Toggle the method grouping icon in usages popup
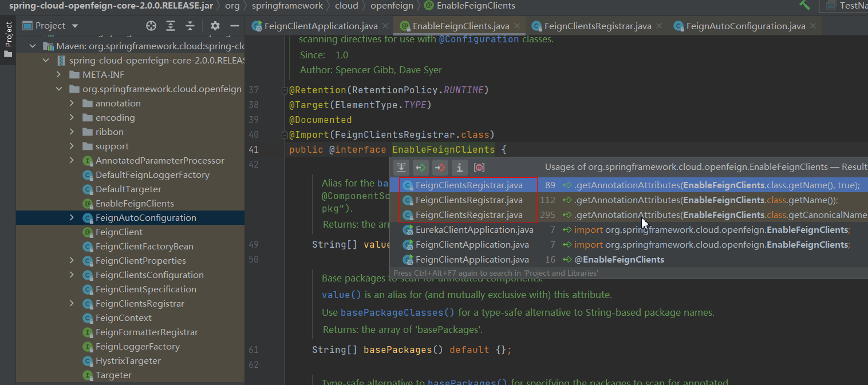This screenshot has height=385, width=868. [x=479, y=168]
